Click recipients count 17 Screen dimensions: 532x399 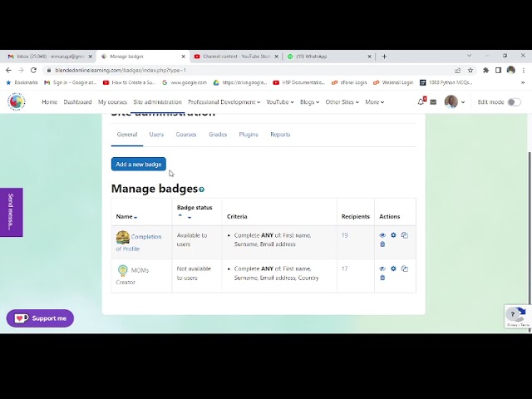[345, 268]
